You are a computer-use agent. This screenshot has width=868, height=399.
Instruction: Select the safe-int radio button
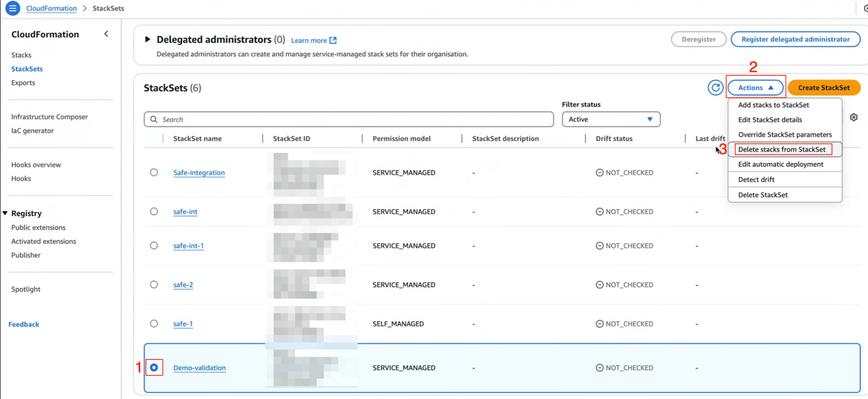pyautogui.click(x=154, y=211)
